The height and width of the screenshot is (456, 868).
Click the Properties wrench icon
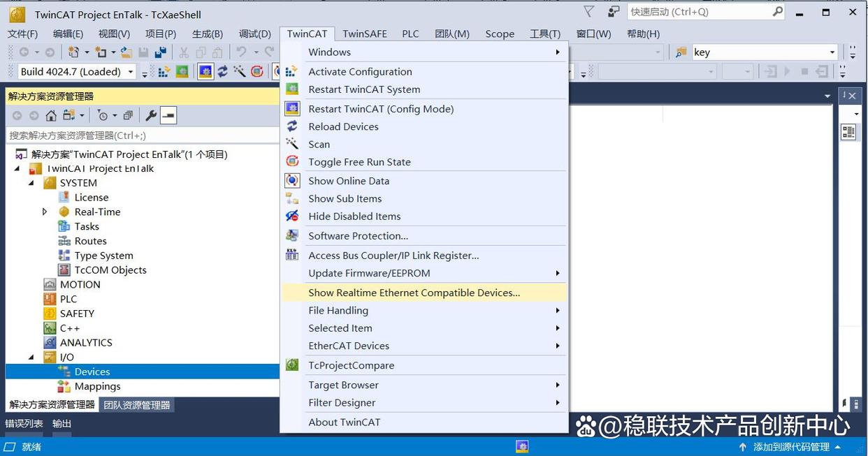[x=150, y=115]
